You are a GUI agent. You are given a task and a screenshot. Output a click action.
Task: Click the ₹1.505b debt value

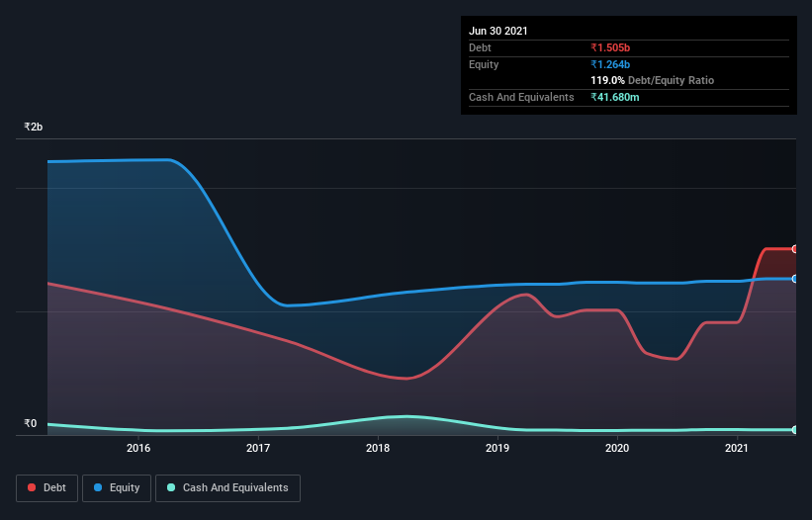coord(610,47)
